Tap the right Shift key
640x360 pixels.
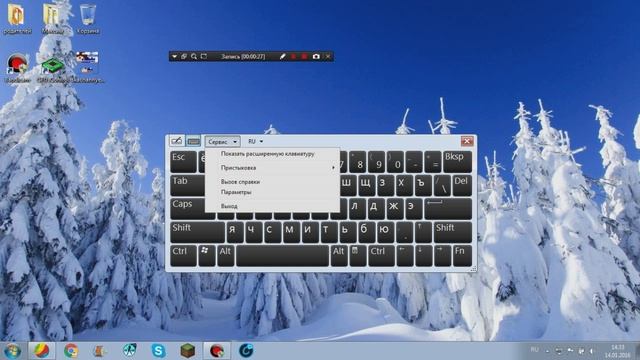pos(453,232)
